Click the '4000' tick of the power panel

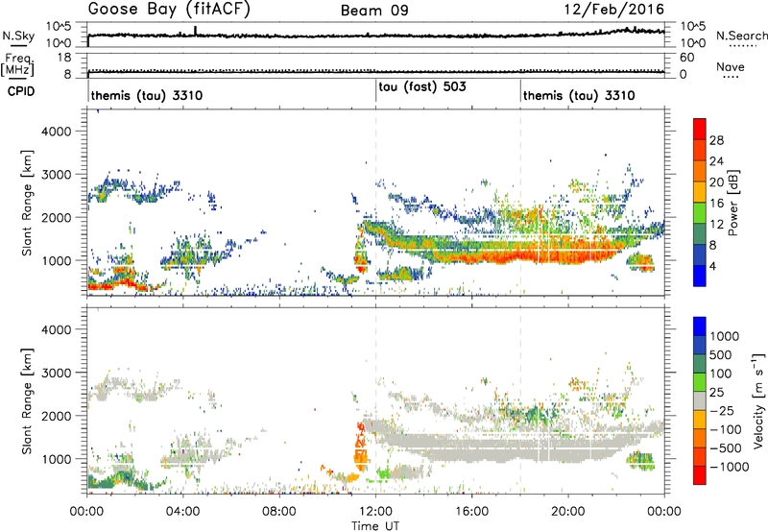(57, 132)
